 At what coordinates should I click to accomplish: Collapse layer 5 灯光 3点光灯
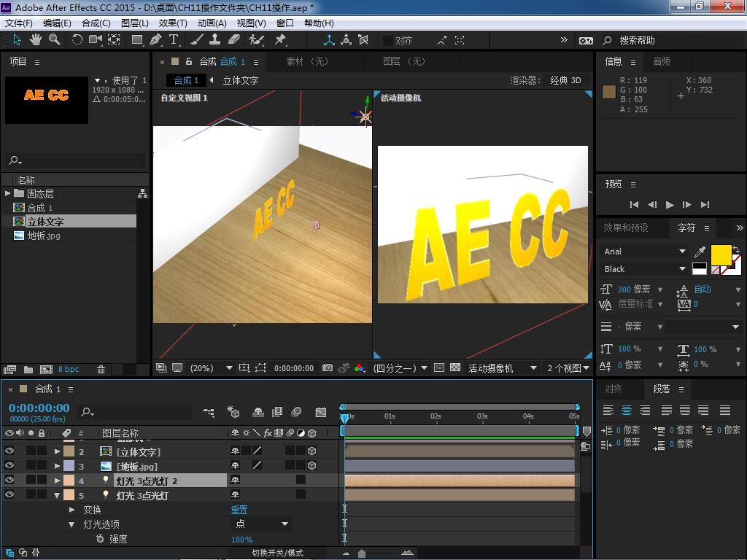57,495
